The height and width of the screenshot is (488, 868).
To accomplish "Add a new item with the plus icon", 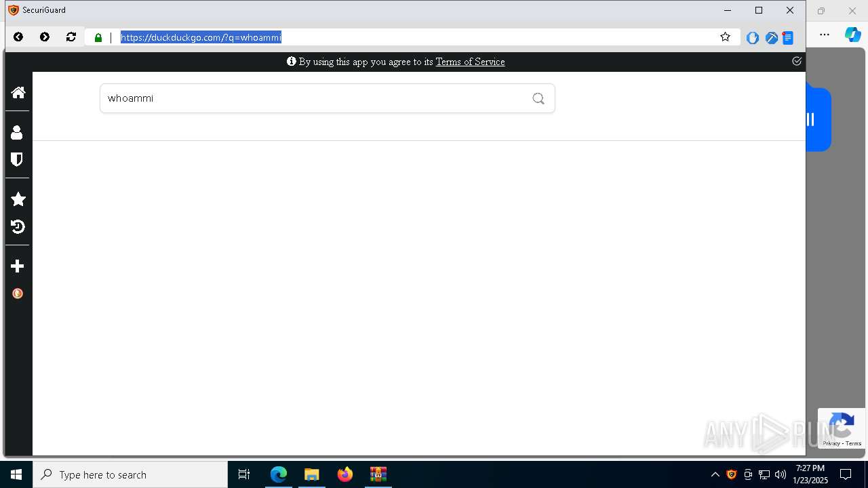I will pos(18,266).
